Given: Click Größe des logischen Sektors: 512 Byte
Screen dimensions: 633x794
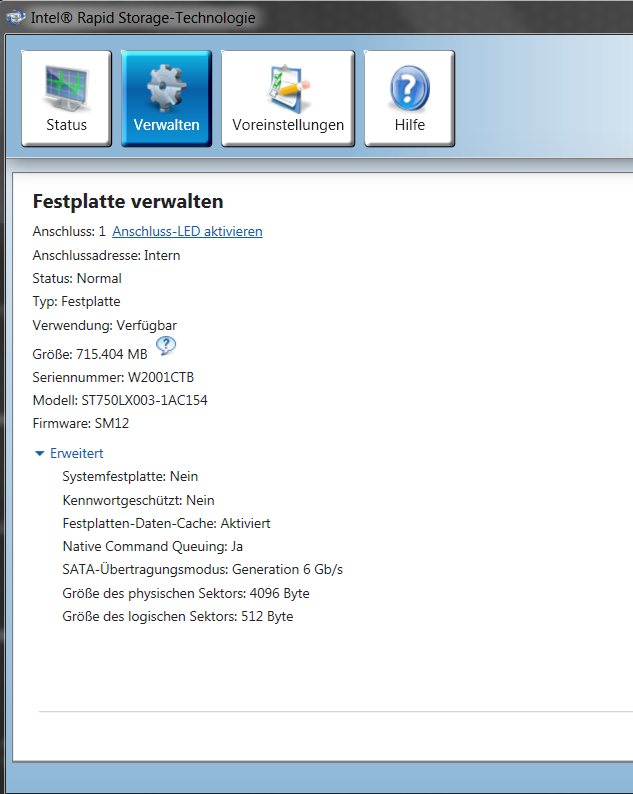Looking at the screenshot, I should point(178,616).
